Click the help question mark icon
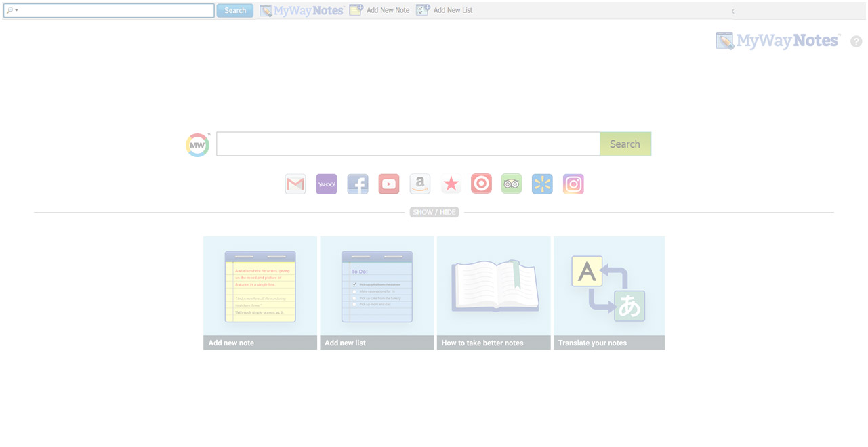The height and width of the screenshot is (447, 868). coord(856,41)
